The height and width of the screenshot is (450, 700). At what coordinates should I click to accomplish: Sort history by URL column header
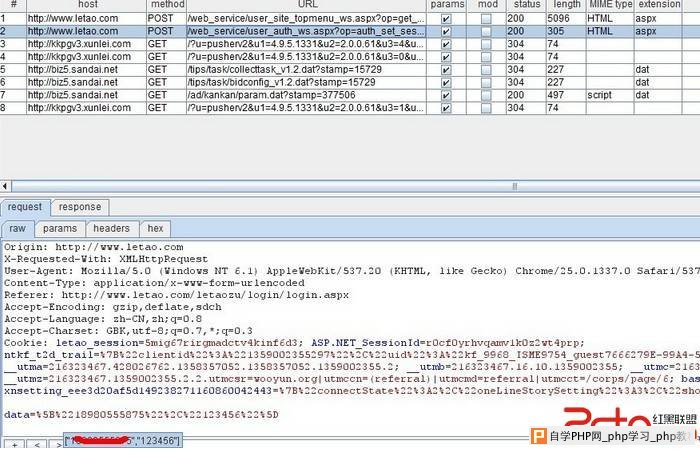pyautogui.click(x=307, y=4)
